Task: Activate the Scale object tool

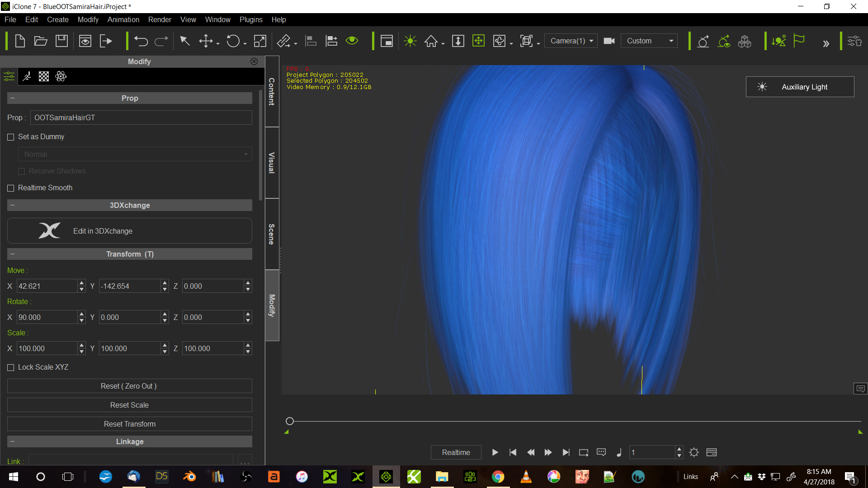Action: pos(260,41)
